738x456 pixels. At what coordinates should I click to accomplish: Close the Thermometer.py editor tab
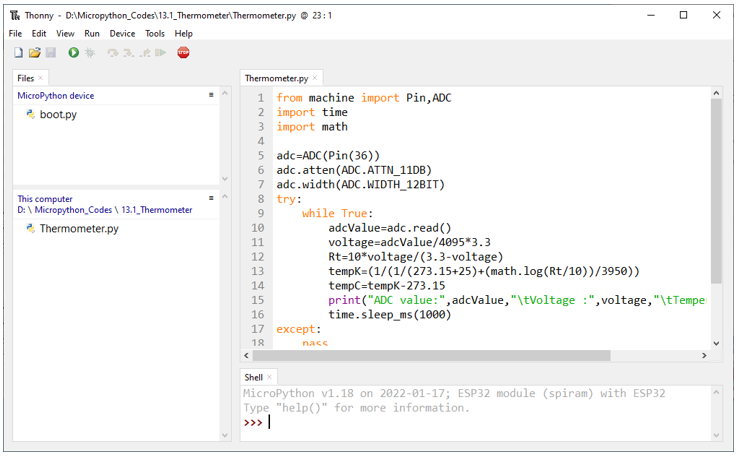315,78
